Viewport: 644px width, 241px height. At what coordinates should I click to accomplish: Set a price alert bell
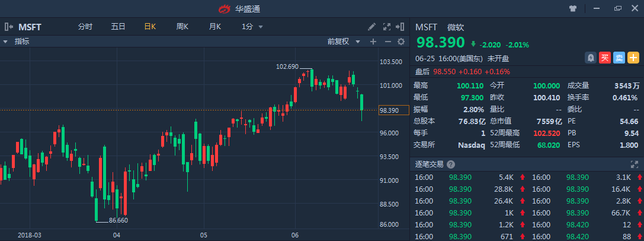(591, 58)
